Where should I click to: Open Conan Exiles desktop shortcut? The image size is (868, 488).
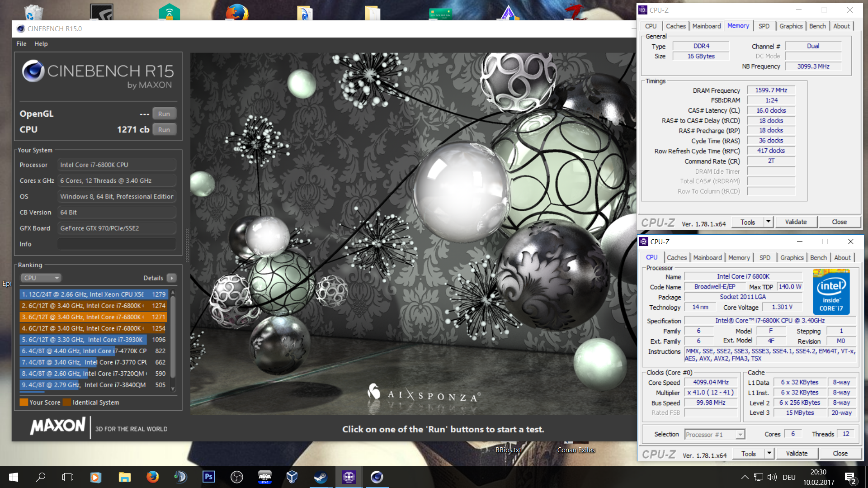pyautogui.click(x=576, y=450)
